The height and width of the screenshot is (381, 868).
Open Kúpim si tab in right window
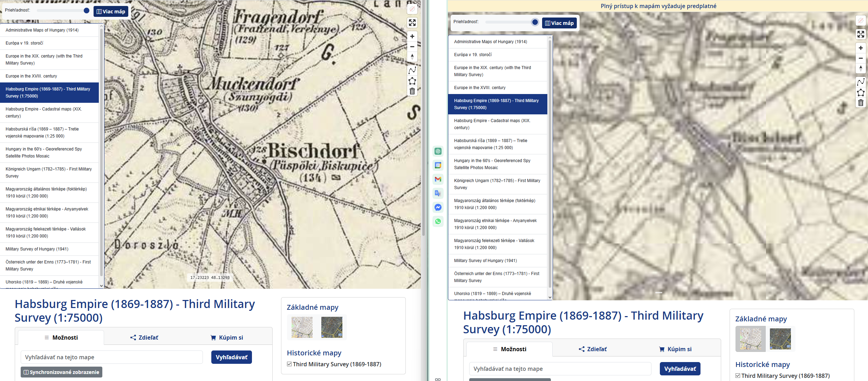(x=675, y=349)
